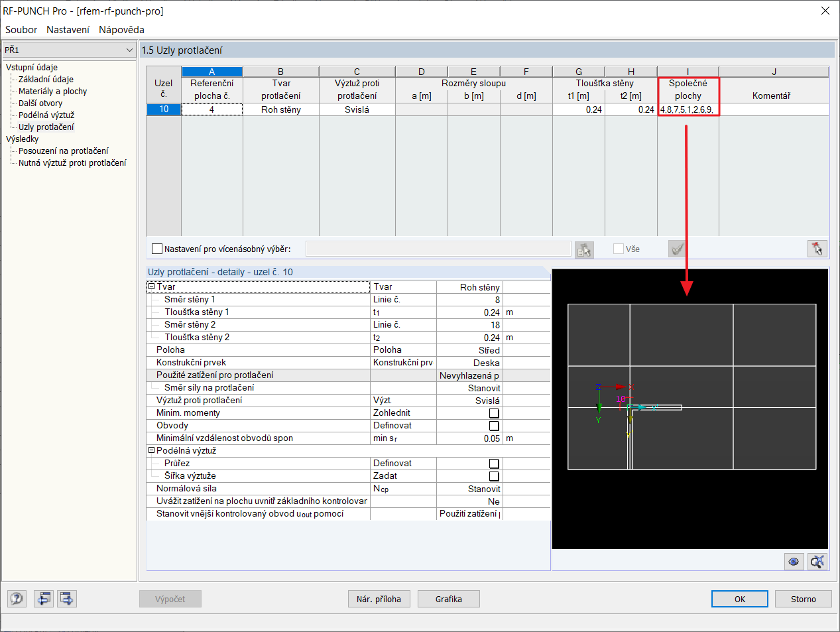Click the Grafika button
The image size is (840, 632).
[x=449, y=599]
